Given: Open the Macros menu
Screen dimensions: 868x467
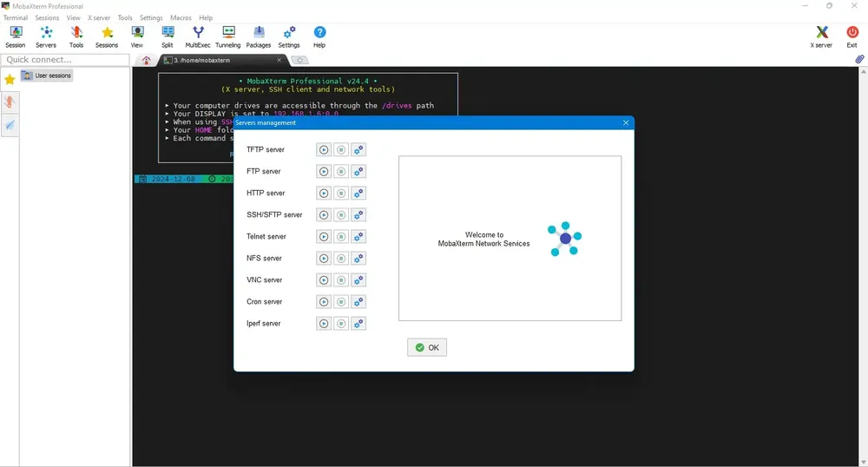Looking at the screenshot, I should tap(181, 17).
